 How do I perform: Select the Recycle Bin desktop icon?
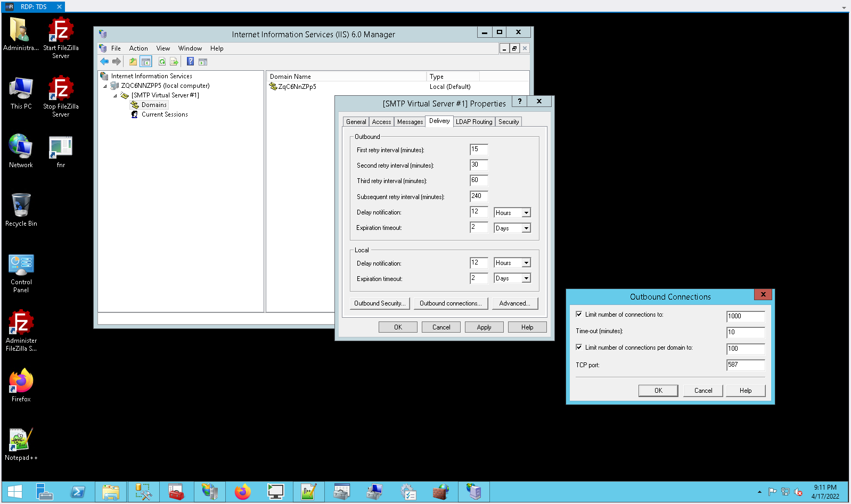click(x=21, y=210)
